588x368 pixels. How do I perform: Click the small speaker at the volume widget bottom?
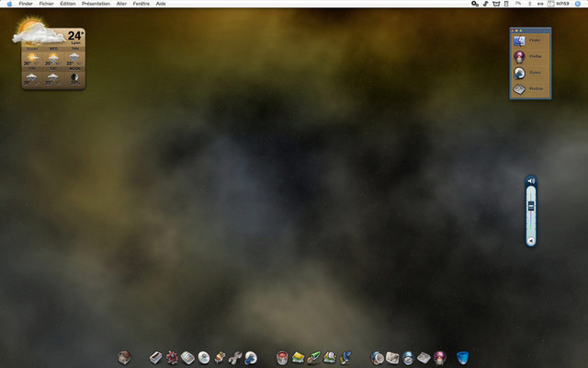[x=531, y=240]
